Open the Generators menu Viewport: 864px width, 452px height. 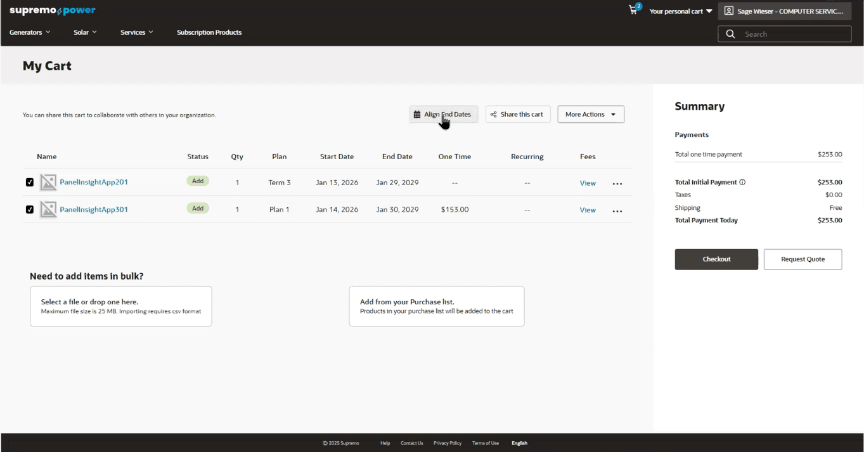click(30, 33)
